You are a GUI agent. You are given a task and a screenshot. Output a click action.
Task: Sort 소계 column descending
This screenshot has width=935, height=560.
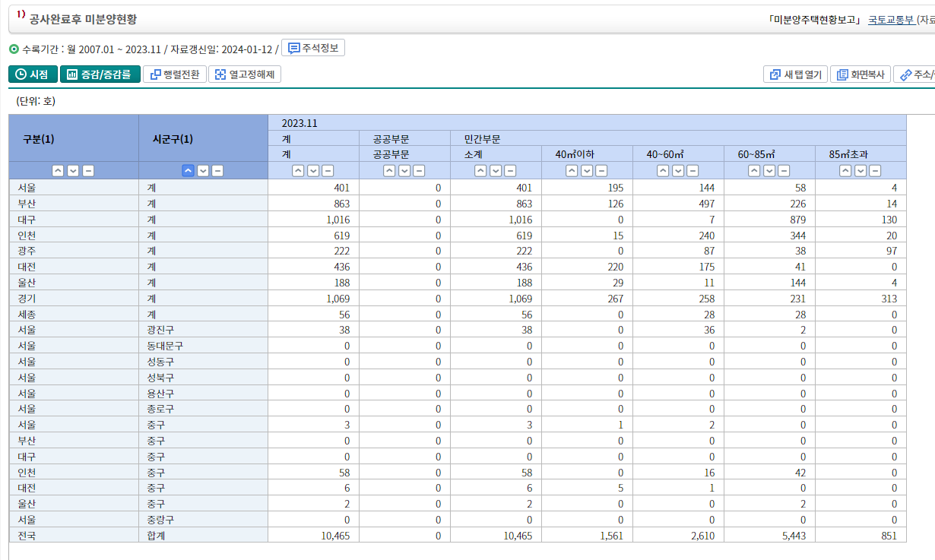pyautogui.click(x=495, y=171)
